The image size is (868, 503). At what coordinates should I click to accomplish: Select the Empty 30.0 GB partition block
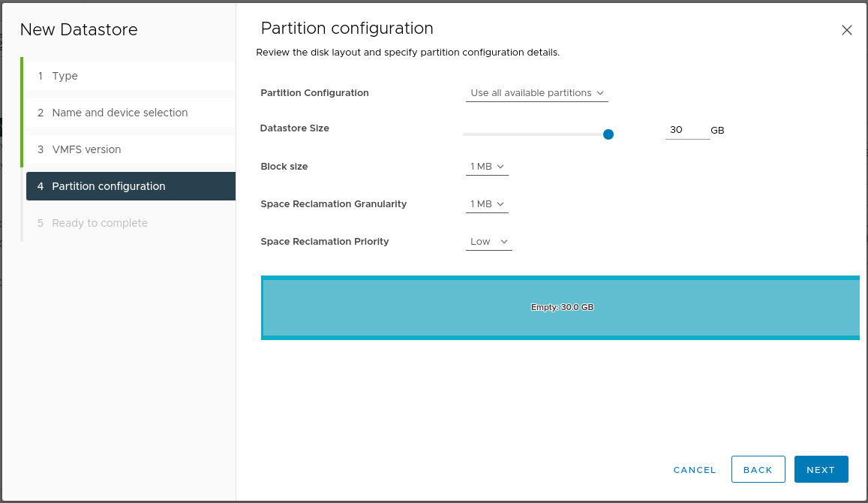[560, 307]
